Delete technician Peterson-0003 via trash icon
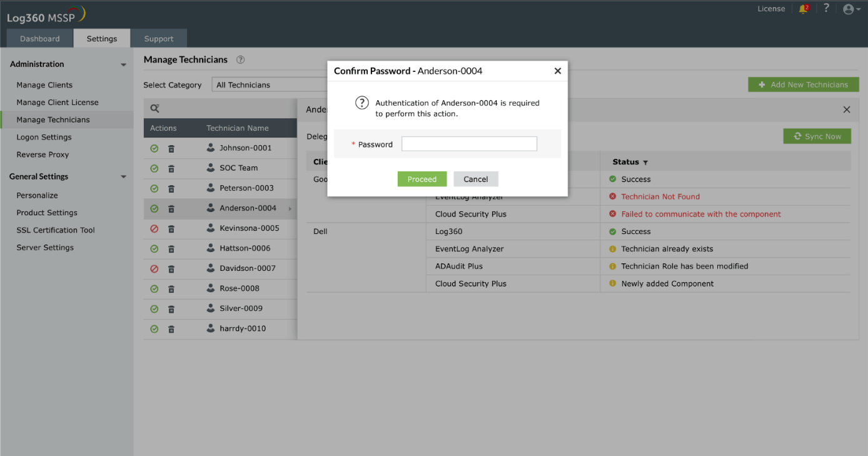Image resolution: width=868 pixels, height=456 pixels. coord(171,188)
